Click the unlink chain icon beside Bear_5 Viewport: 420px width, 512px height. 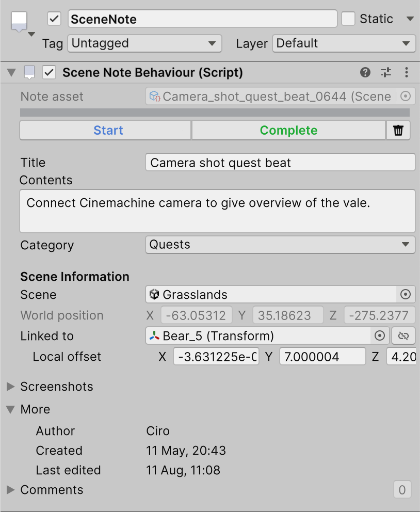click(403, 336)
